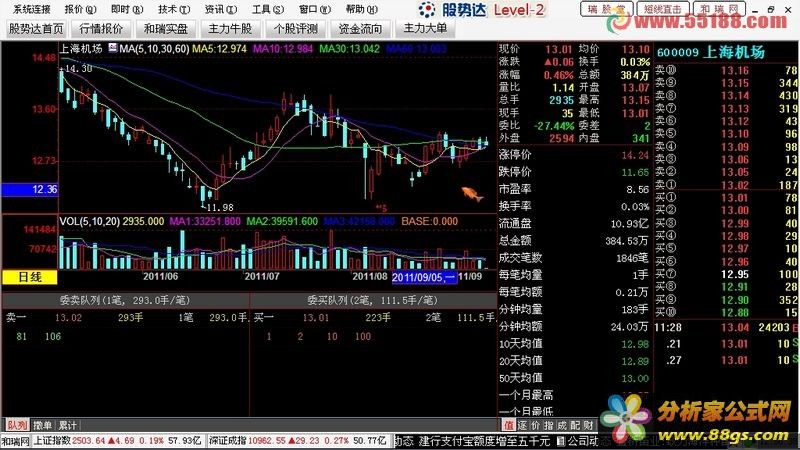Select the 个股评测 toolbar button

295,29
